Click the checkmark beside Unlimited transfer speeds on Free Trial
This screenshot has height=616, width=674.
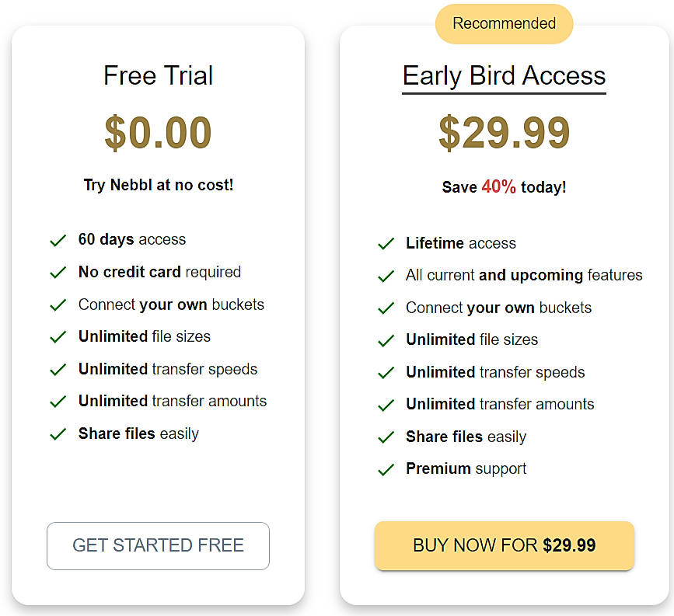(58, 369)
